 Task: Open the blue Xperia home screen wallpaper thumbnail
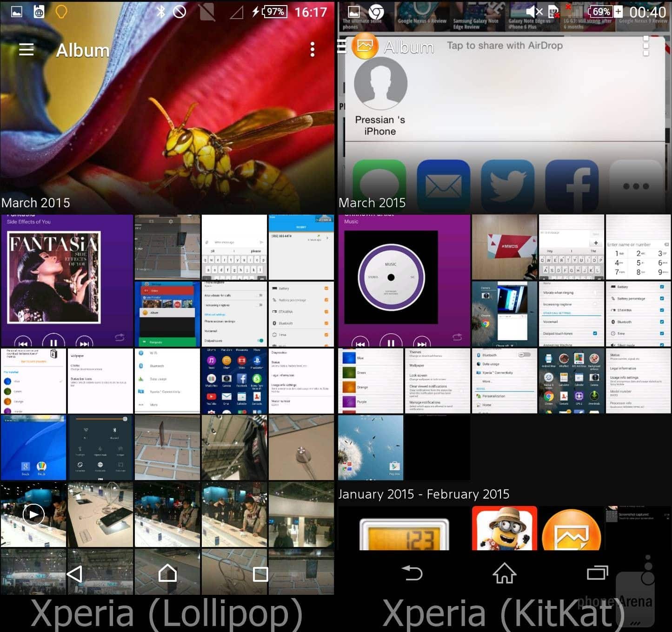coord(33,448)
